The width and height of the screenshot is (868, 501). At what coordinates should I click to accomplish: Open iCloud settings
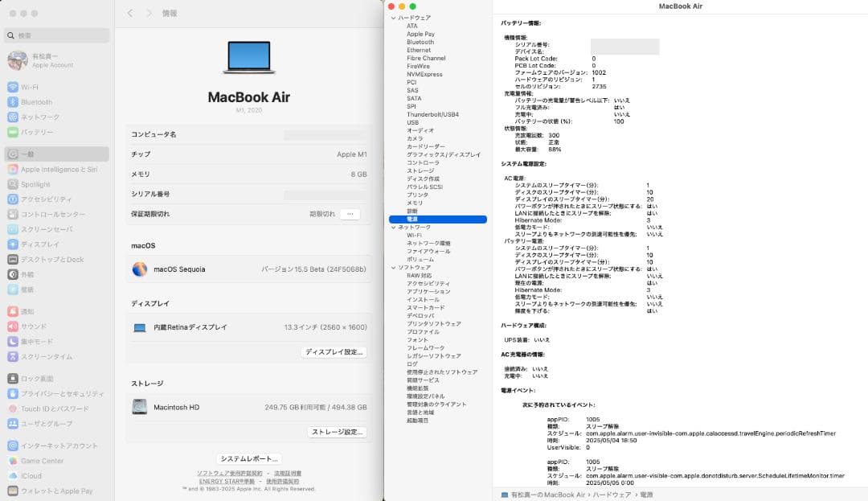point(56,475)
